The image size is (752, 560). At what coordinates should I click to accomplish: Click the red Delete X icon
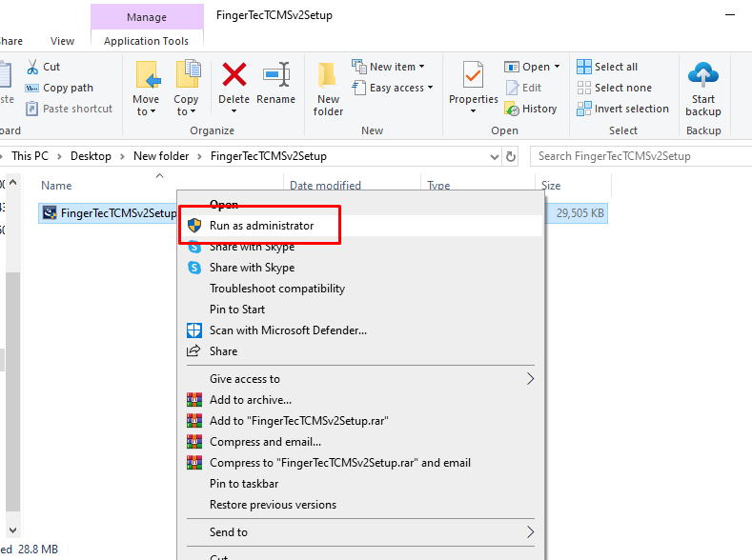[234, 74]
